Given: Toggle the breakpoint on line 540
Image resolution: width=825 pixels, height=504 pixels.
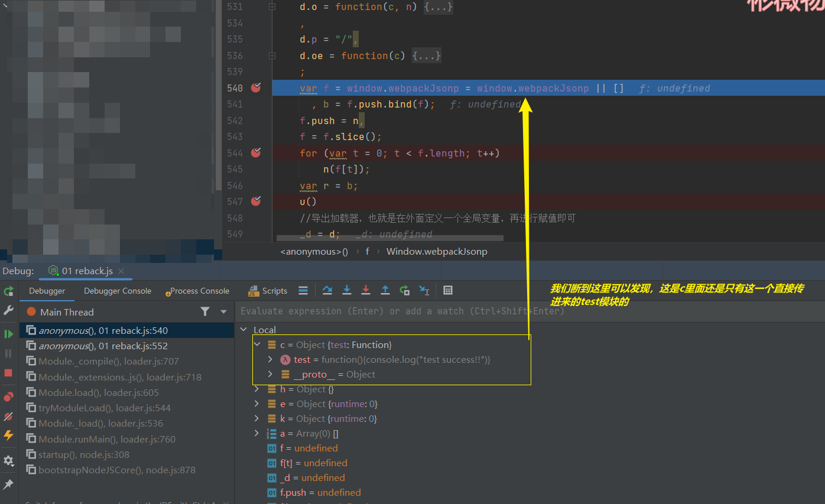Looking at the screenshot, I should 256,88.
